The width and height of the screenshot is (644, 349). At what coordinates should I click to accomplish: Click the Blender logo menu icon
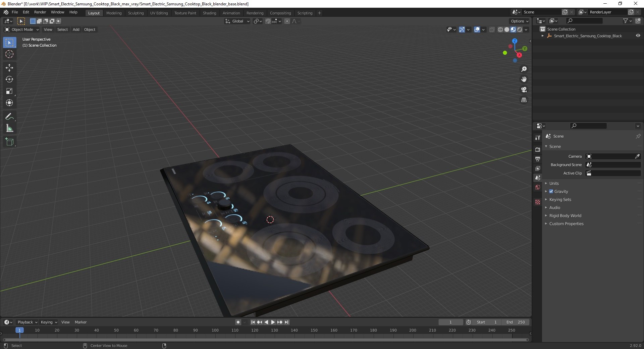[x=6, y=12]
